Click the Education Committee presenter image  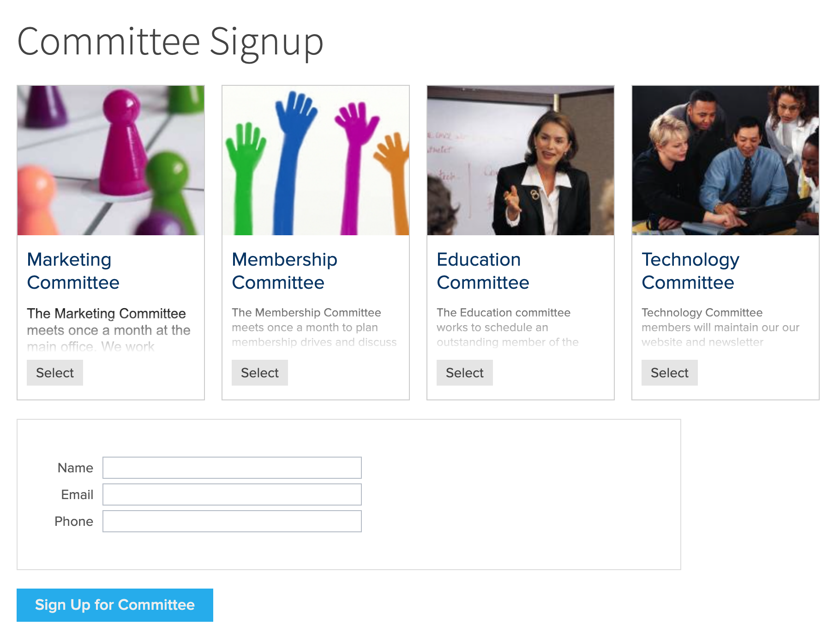pyautogui.click(x=521, y=161)
